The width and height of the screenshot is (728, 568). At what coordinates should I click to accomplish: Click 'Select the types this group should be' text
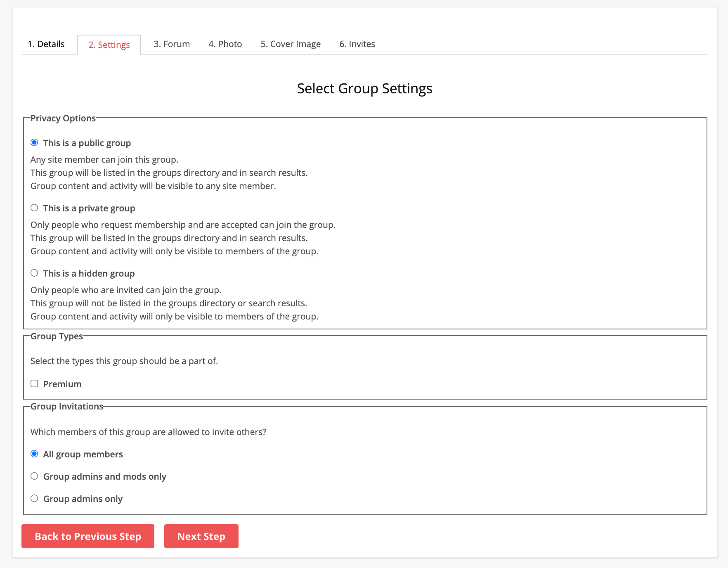124,361
